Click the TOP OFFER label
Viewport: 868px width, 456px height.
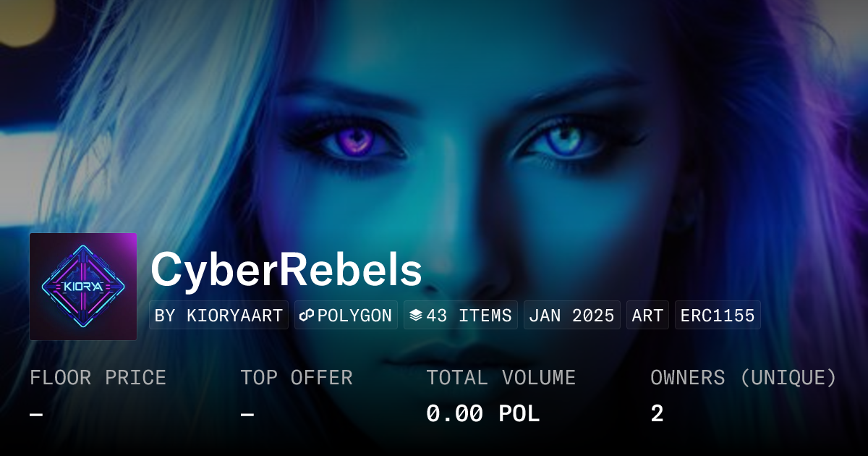297,378
